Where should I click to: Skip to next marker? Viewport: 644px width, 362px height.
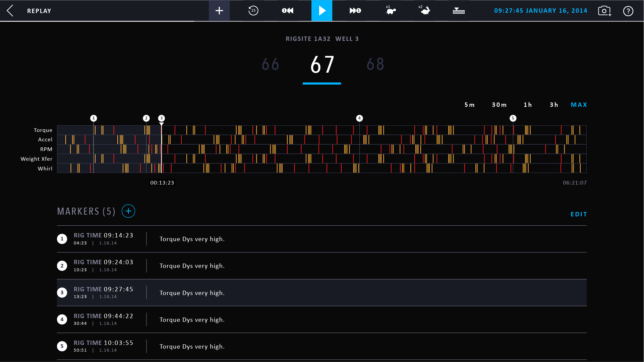355,11
